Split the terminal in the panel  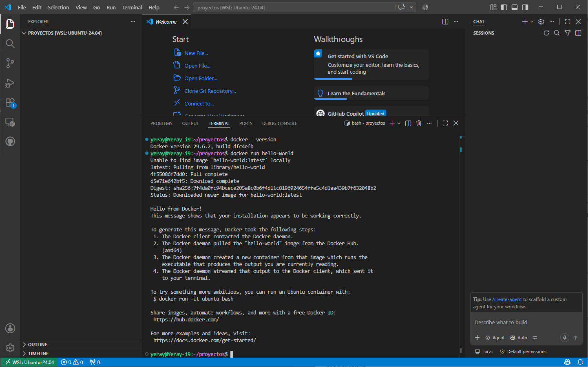(x=408, y=123)
